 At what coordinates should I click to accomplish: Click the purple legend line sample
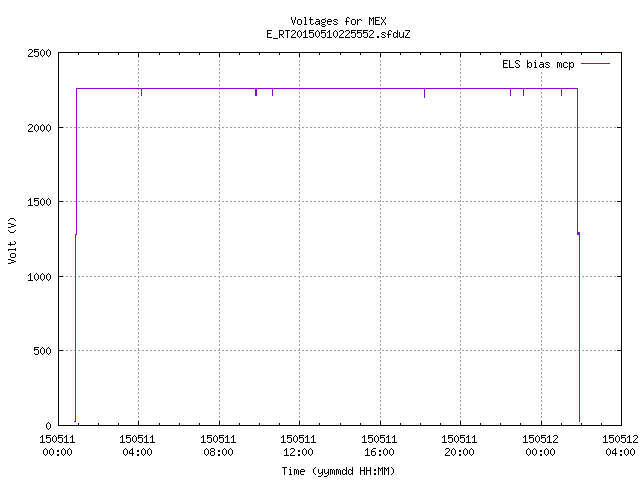point(595,64)
